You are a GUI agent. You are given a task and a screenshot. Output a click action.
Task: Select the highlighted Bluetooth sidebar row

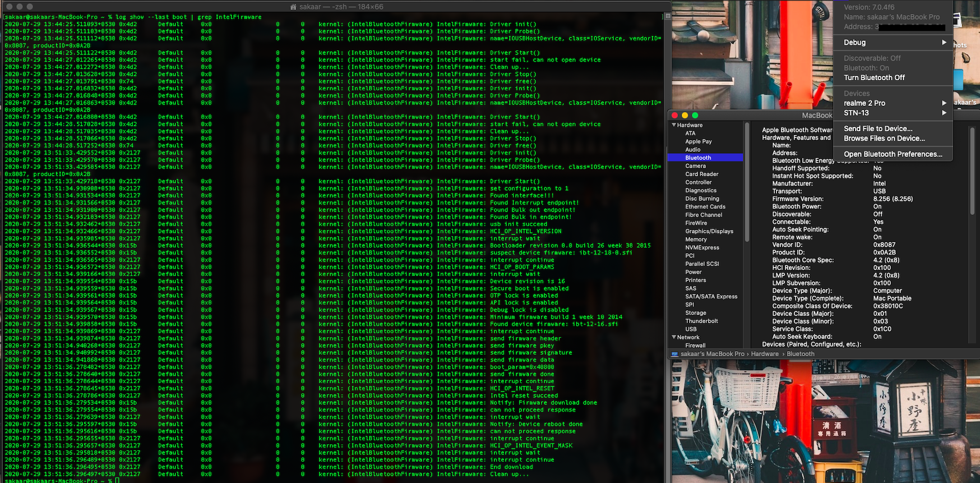(706, 158)
